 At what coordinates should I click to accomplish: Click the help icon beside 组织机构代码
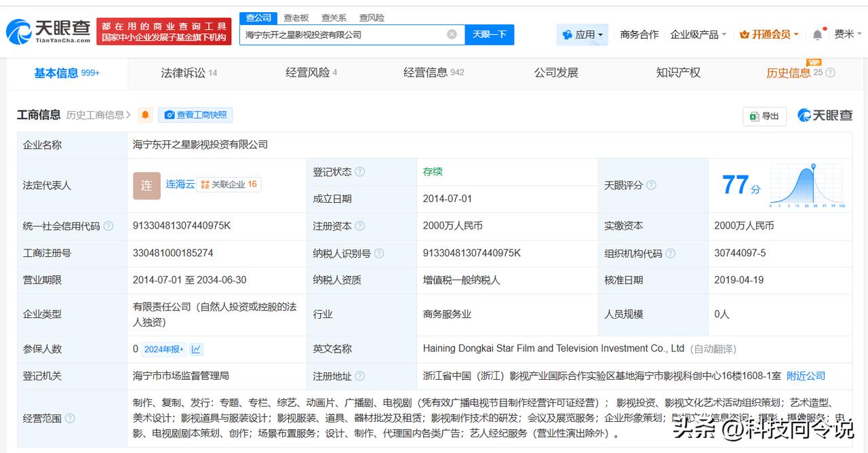pyautogui.click(x=670, y=253)
